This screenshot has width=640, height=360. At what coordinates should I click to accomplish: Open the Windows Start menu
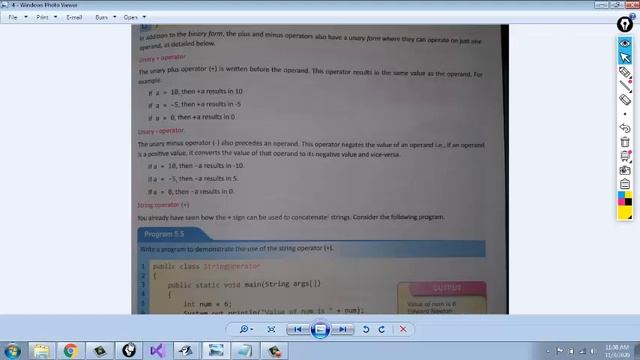coord(12,351)
